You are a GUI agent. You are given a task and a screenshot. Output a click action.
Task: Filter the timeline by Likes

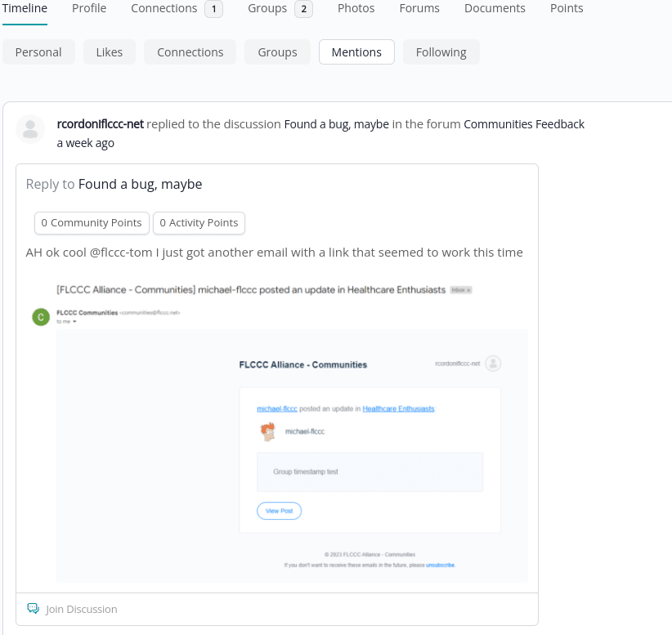point(109,52)
